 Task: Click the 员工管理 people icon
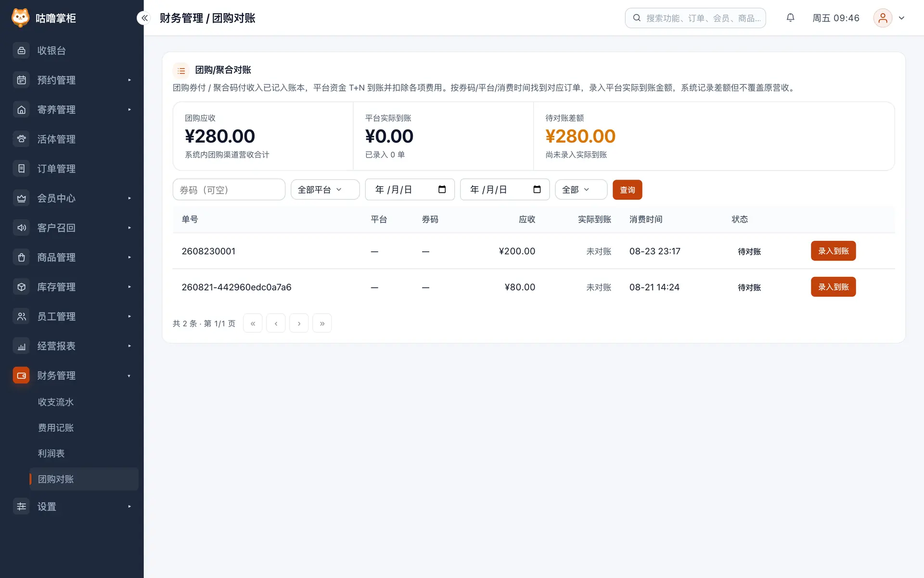coord(21,316)
